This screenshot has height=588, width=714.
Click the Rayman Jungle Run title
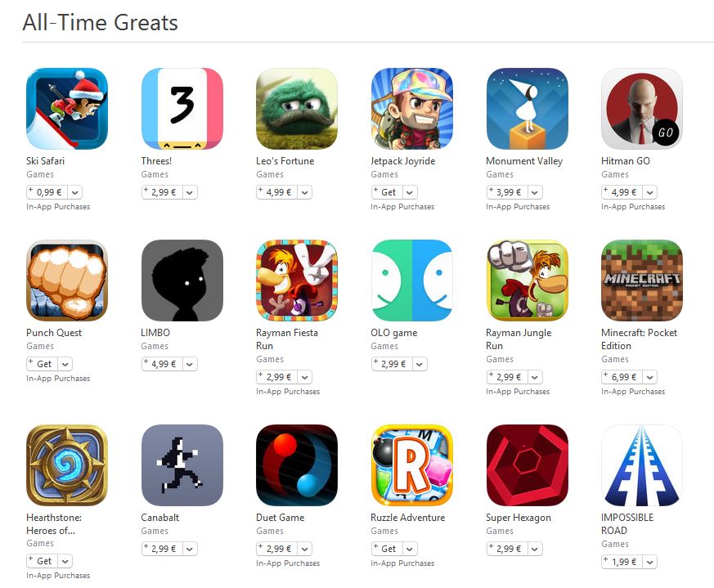point(519,339)
